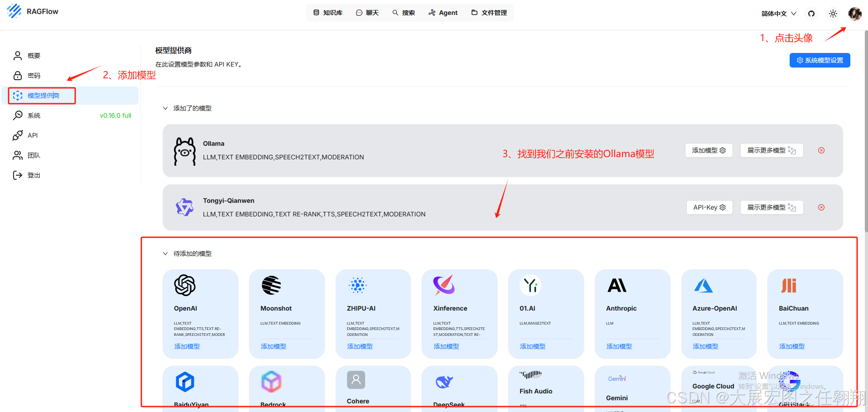Click the Moonshot logo icon
This screenshot has height=412, width=868.
pos(271,285)
